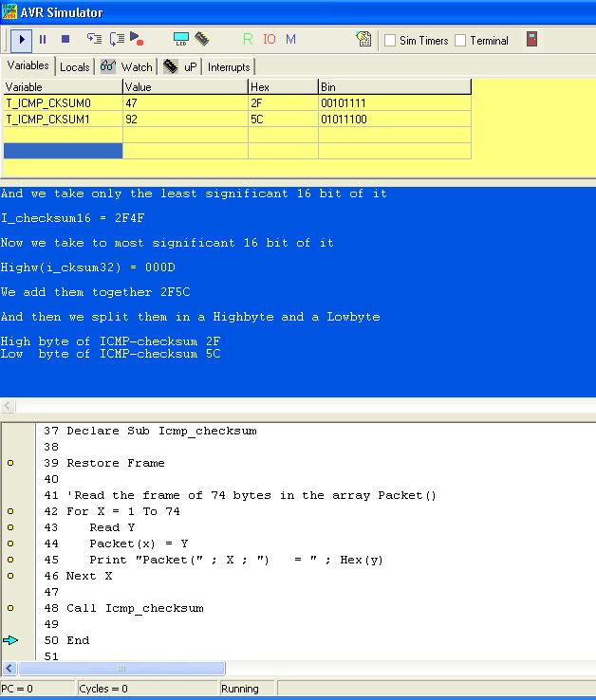Stop the simulation
The width and height of the screenshot is (596, 700).
tap(65, 39)
